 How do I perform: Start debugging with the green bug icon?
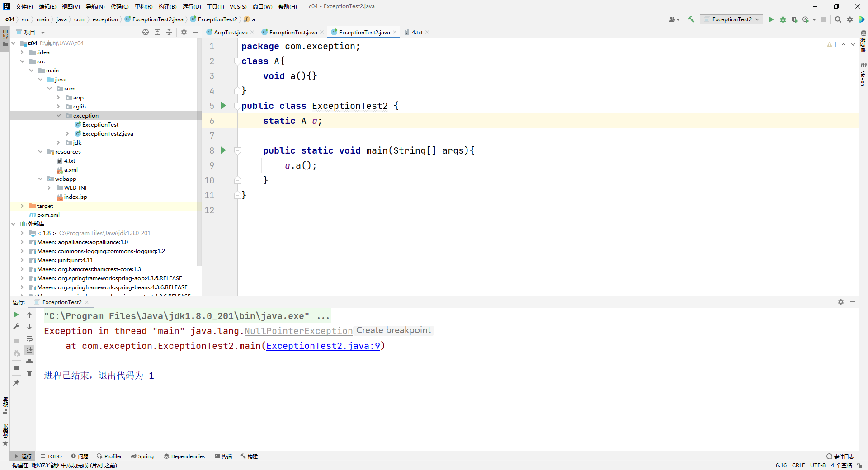[x=783, y=19]
